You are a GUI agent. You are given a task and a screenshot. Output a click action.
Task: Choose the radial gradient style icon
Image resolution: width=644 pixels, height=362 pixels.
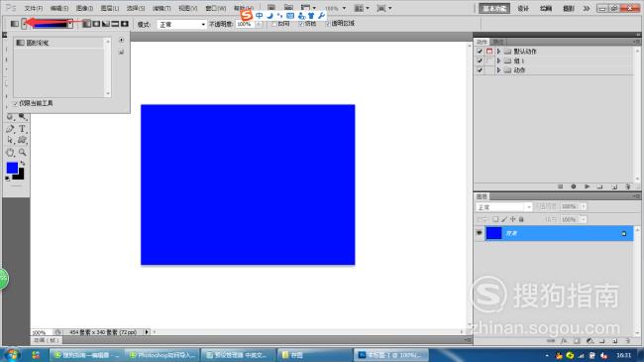[x=96, y=24]
